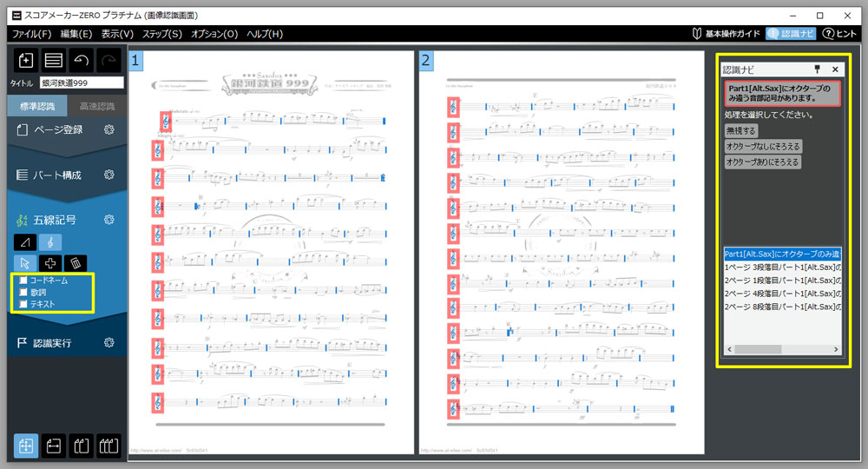
Task: Select list row Part1[Alt.Sax]にオクターブのみ違
Action: pos(783,254)
